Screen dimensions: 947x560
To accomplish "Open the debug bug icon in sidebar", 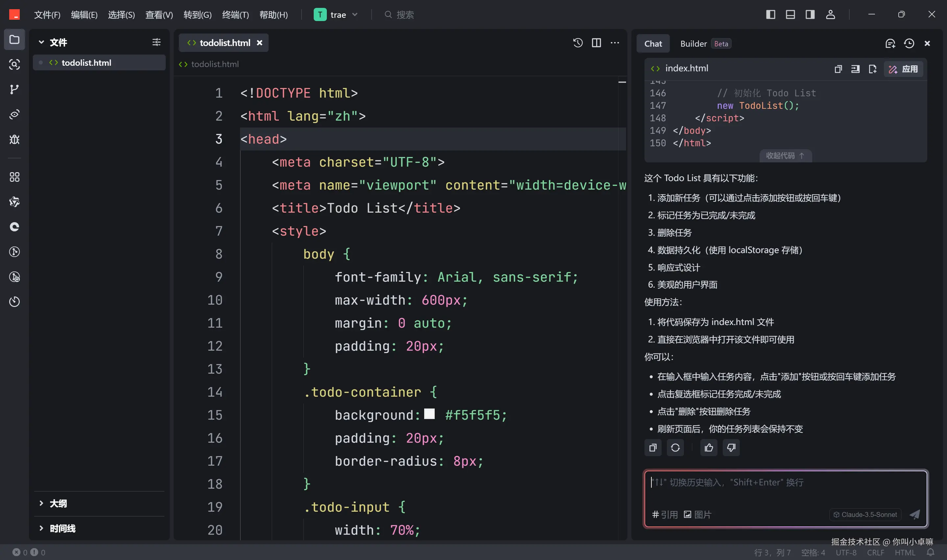I will point(14,140).
